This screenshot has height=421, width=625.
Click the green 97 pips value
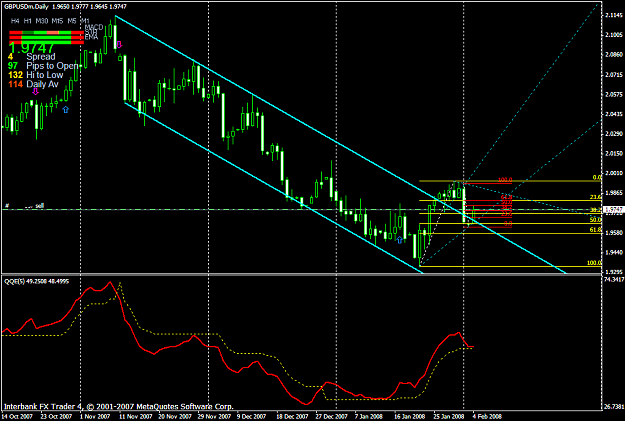pos(13,66)
